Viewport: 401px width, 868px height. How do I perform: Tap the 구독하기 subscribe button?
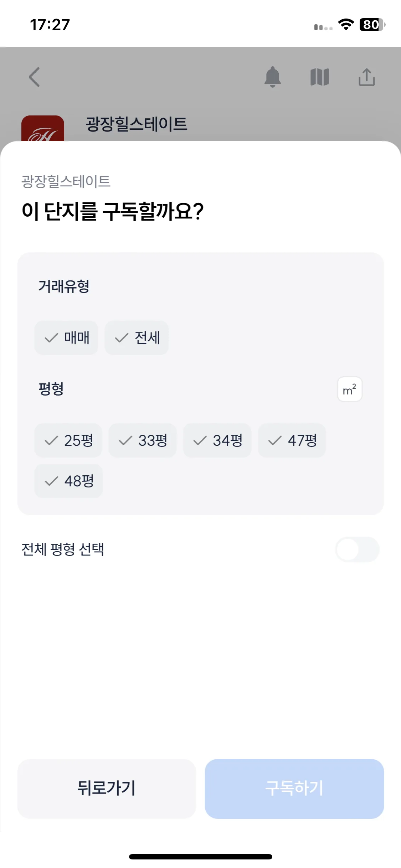tap(294, 789)
